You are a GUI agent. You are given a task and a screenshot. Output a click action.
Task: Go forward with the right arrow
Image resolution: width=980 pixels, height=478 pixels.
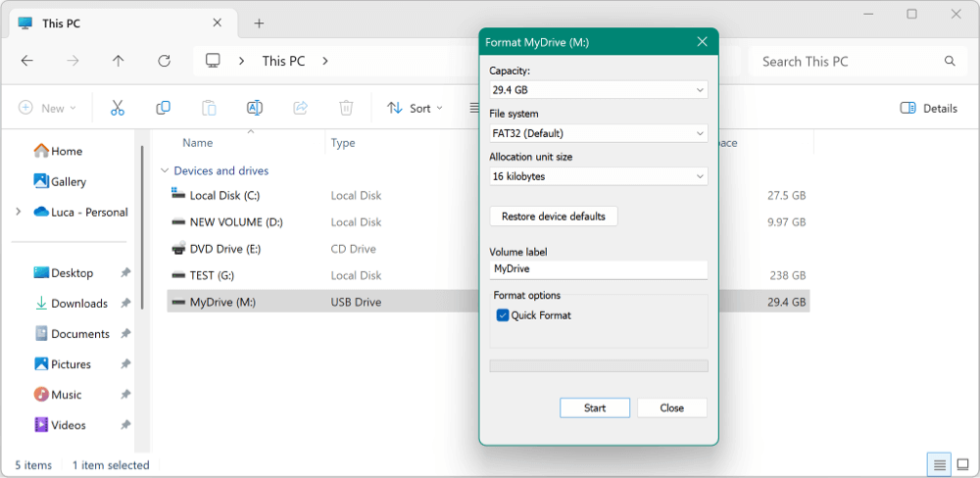coord(73,61)
